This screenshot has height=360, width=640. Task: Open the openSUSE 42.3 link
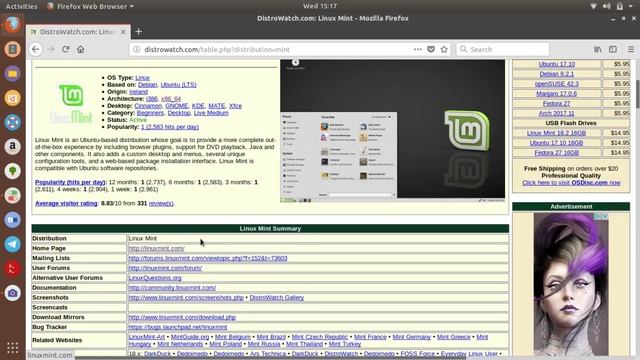[x=557, y=84]
